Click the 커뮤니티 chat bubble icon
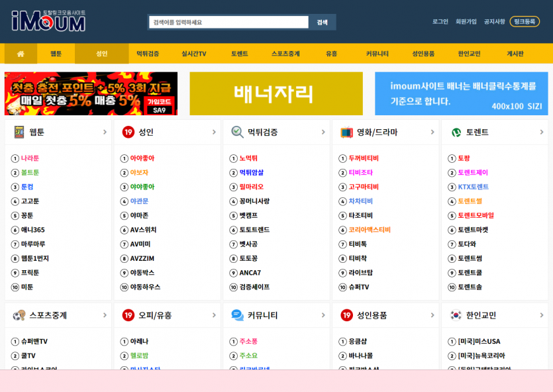The height and width of the screenshot is (392, 553). coord(237,315)
